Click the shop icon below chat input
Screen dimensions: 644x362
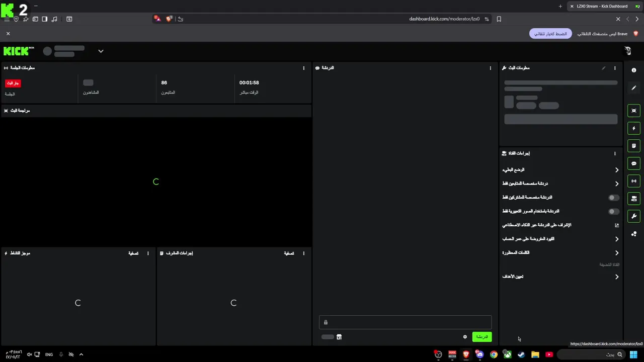click(339, 337)
